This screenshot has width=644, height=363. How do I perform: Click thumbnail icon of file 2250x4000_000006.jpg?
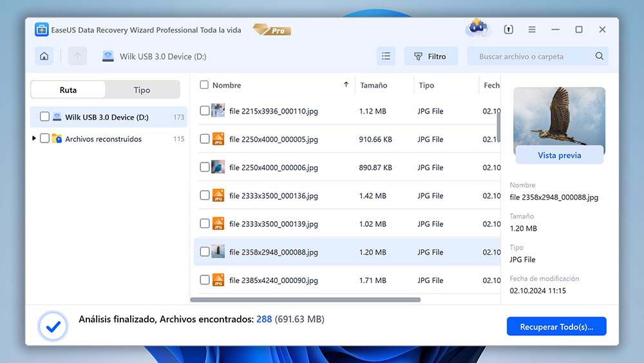click(218, 167)
